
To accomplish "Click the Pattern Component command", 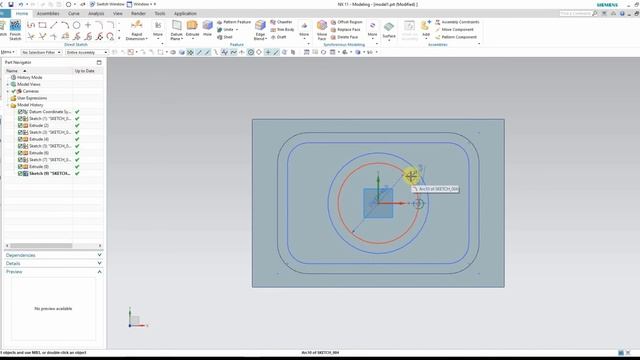I will [x=456, y=37].
